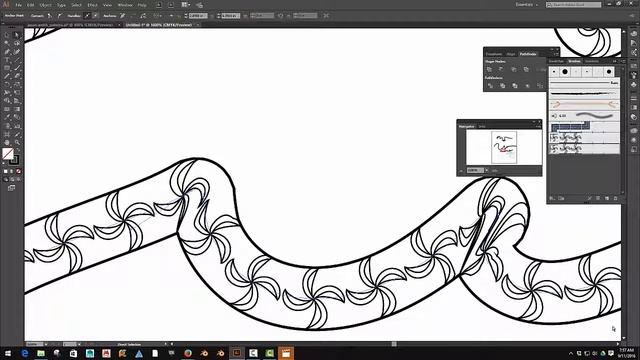The height and width of the screenshot is (360, 640).
Task: Select the Pen tool
Action: coord(7,52)
